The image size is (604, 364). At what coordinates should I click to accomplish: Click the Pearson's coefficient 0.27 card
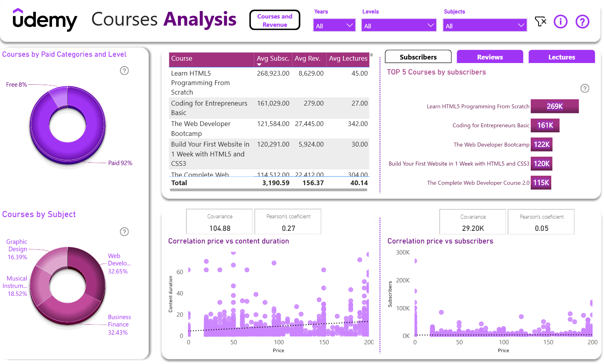pos(288,222)
